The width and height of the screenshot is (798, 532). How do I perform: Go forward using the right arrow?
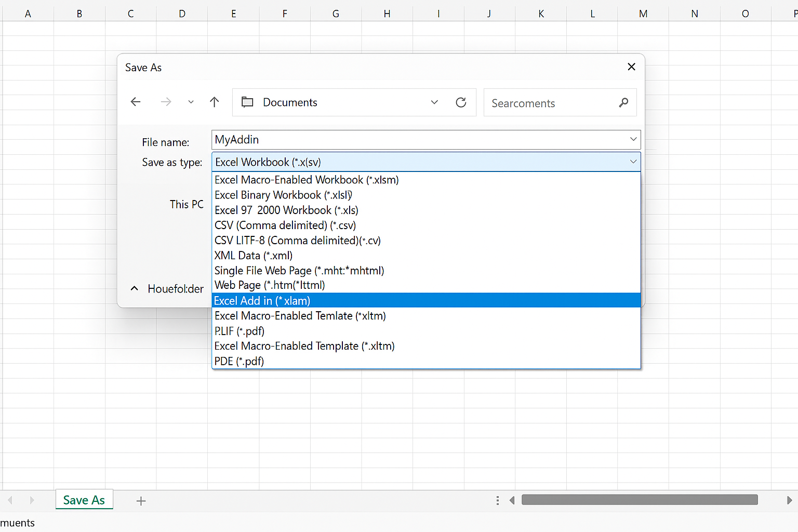166,102
